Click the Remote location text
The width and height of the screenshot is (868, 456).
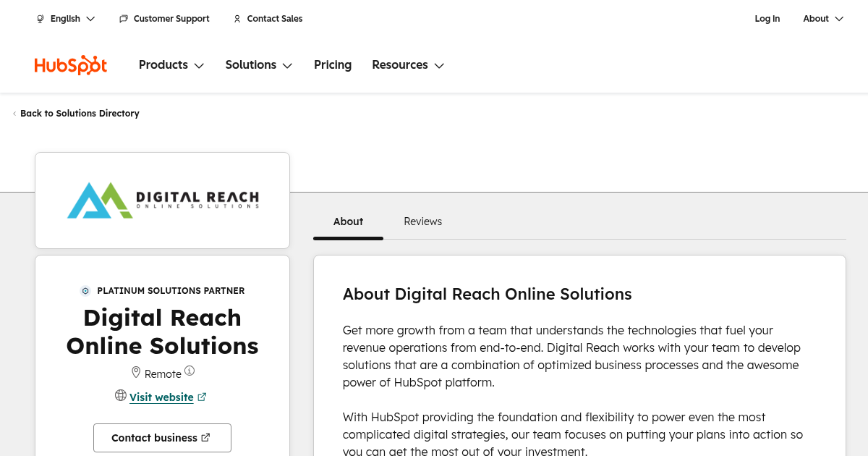coord(163,373)
